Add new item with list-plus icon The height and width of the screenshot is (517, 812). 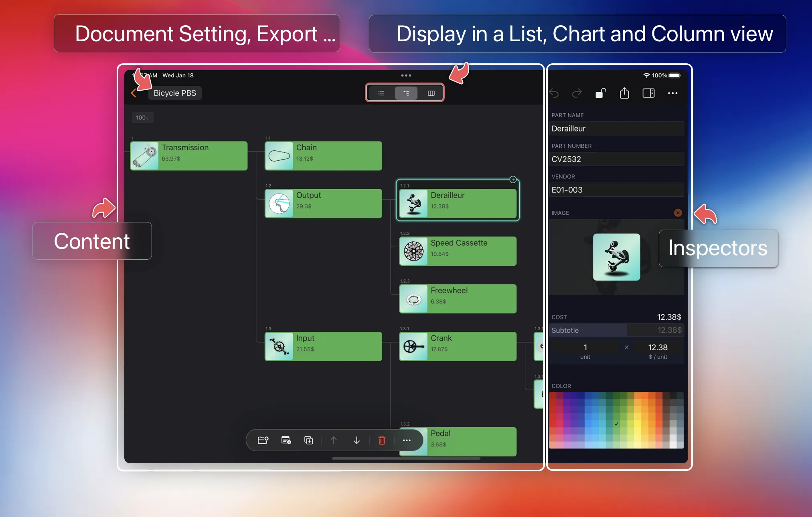click(x=286, y=440)
